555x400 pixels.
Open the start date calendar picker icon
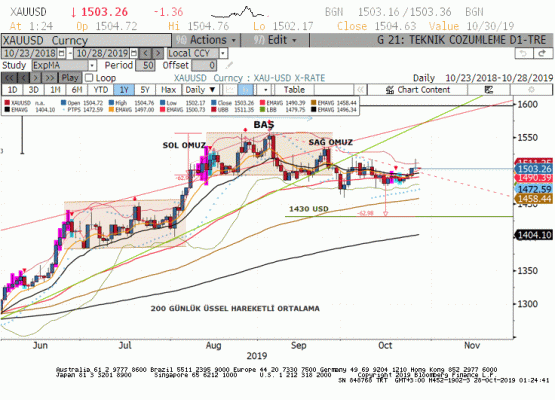point(61,53)
